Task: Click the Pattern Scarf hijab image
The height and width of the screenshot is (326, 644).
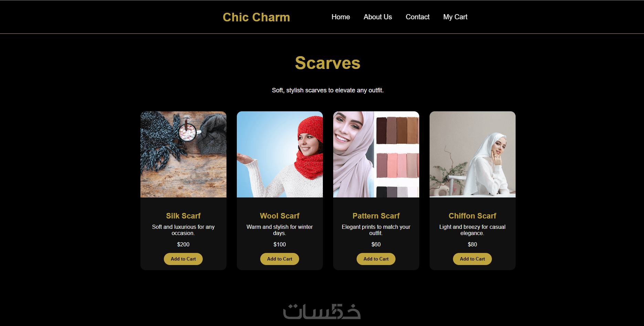Action: coord(376,154)
